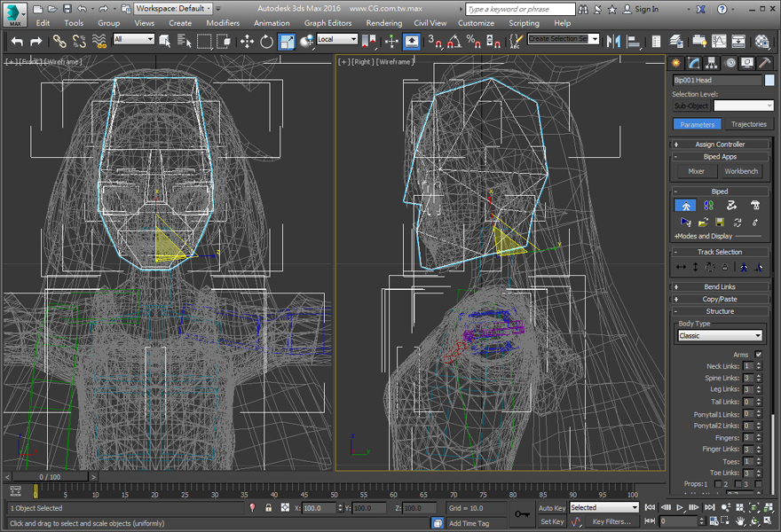The height and width of the screenshot is (532, 781).
Task: Open the Create Selection Set dropdown
Action: 563,39
